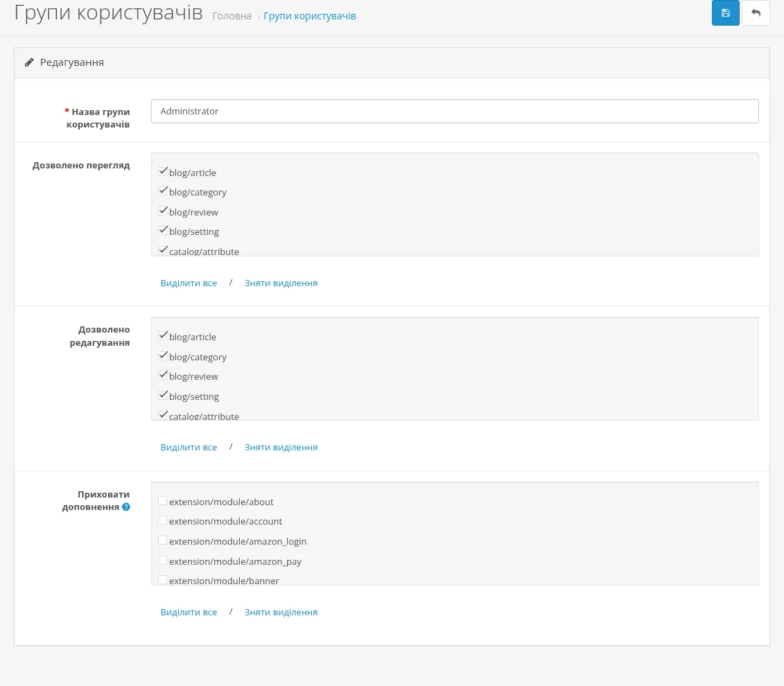The image size is (784, 686).
Task: Click Виділити все under Приховати доповнення
Action: click(x=189, y=612)
